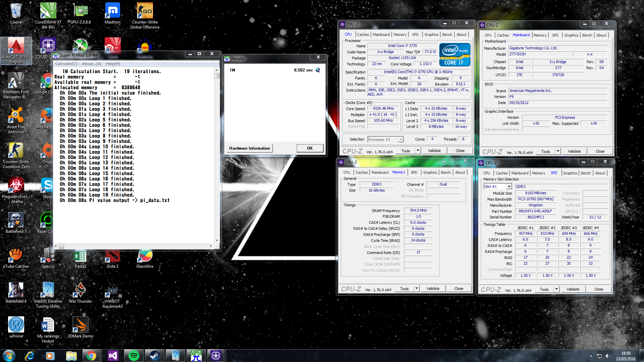The image size is (644, 362).
Task: Open Tools dropdown arrow in Mainboard window
Action: [558, 151]
